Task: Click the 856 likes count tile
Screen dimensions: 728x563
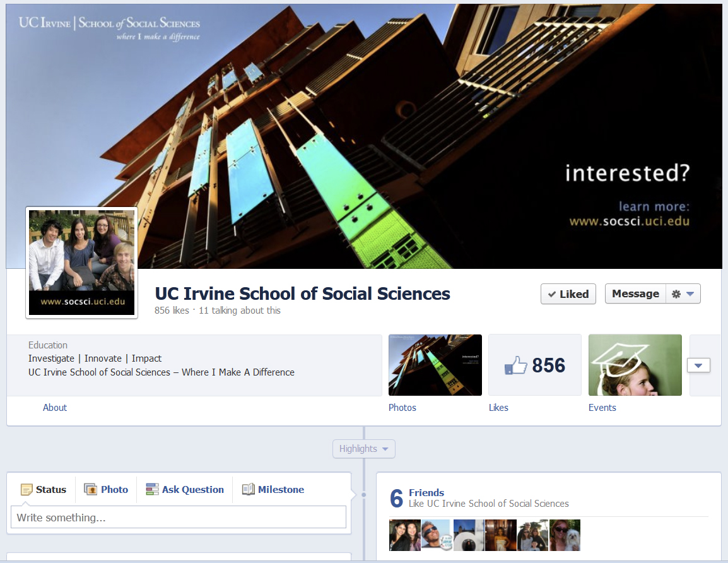Action: (535, 365)
